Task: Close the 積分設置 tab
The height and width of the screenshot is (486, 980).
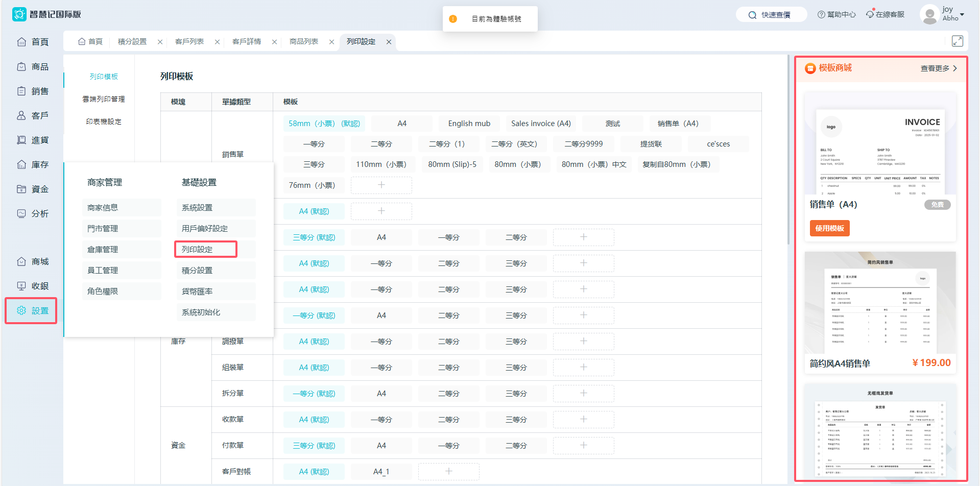Action: 160,42
